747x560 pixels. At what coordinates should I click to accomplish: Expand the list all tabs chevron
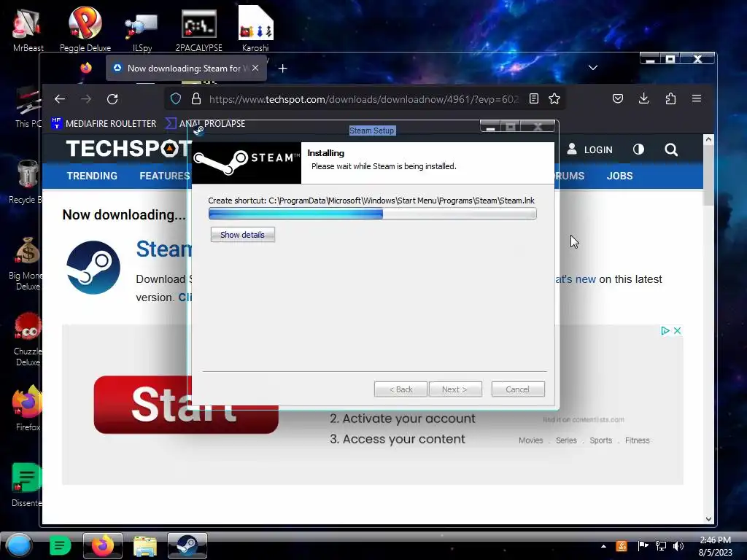(592, 68)
